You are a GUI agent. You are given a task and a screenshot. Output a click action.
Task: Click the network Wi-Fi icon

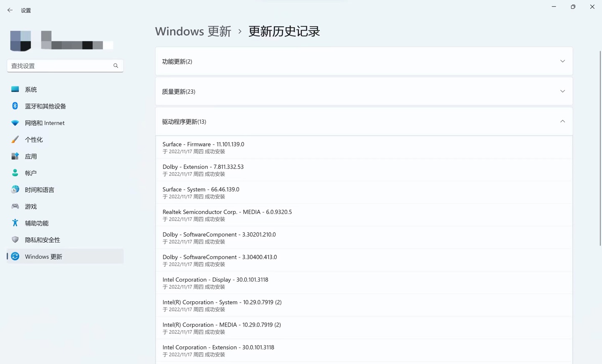coord(15,123)
